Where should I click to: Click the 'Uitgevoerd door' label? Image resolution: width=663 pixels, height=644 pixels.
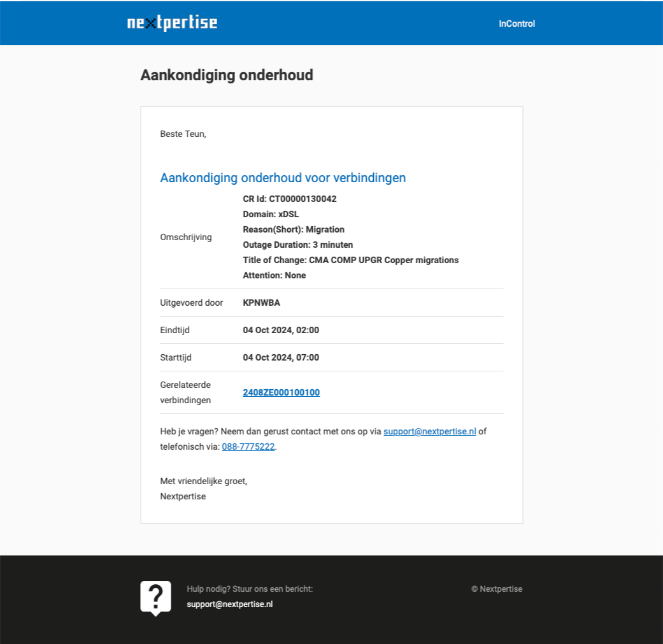pos(192,303)
